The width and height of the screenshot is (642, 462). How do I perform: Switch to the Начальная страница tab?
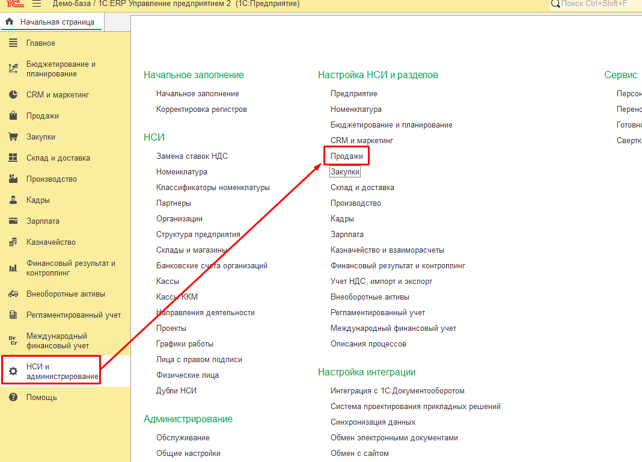pyautogui.click(x=52, y=22)
